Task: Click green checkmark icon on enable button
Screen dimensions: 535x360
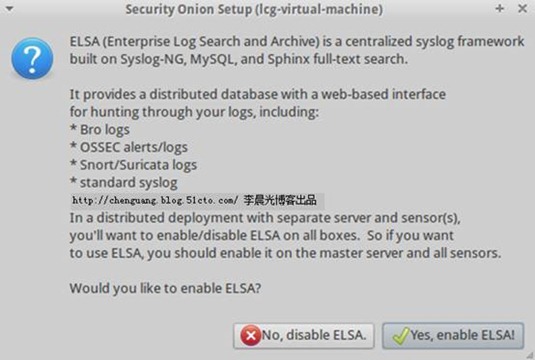Action: [401, 336]
